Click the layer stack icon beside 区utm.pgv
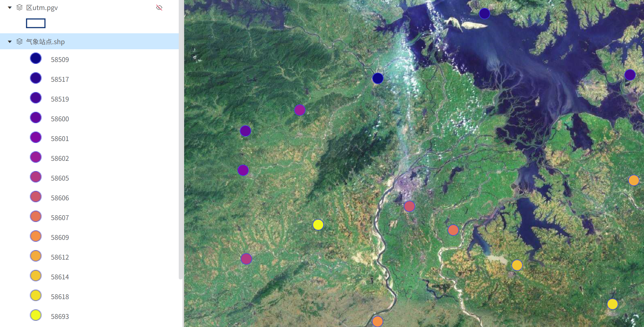Viewport: 644px width, 327px height. coord(19,8)
